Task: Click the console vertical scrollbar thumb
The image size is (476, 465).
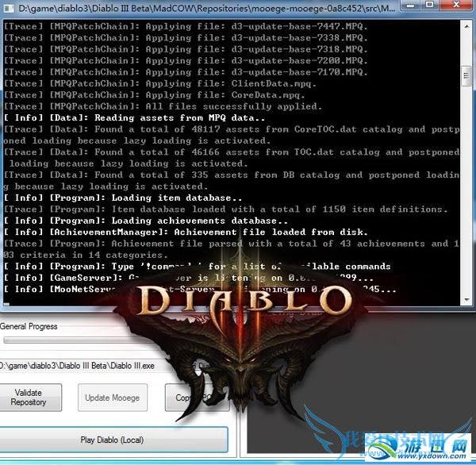Action: (x=466, y=75)
